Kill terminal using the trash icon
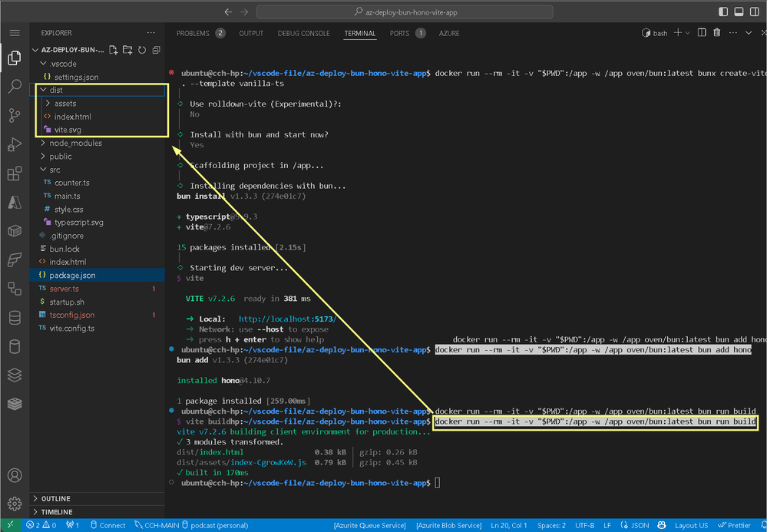This screenshot has width=767, height=532. [716, 33]
